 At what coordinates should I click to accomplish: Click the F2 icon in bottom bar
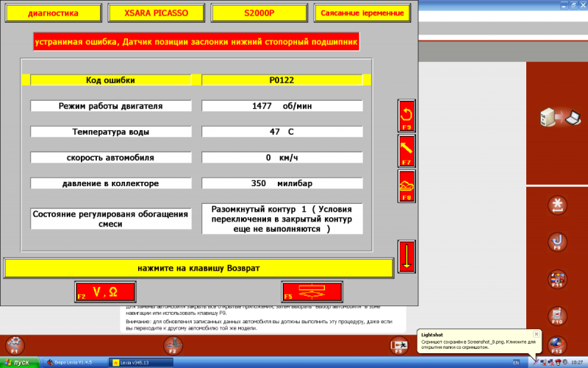coord(173,345)
